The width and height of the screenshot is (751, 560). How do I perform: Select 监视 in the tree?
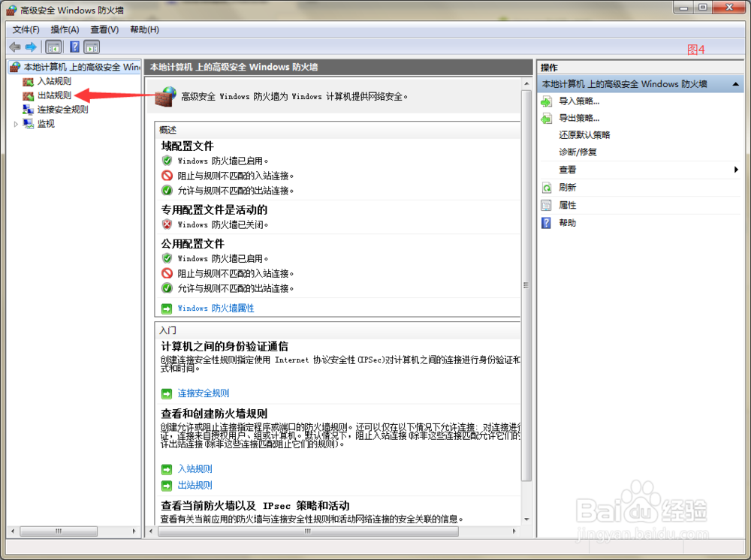46,124
